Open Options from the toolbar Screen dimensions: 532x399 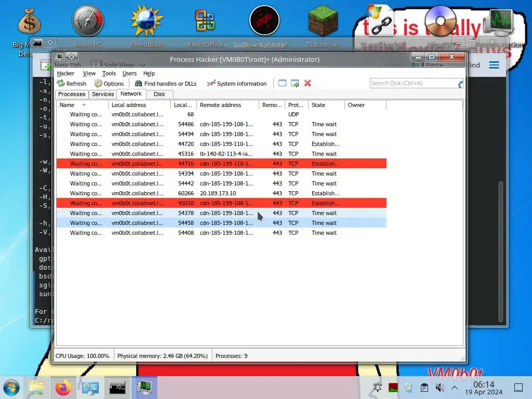pos(109,84)
